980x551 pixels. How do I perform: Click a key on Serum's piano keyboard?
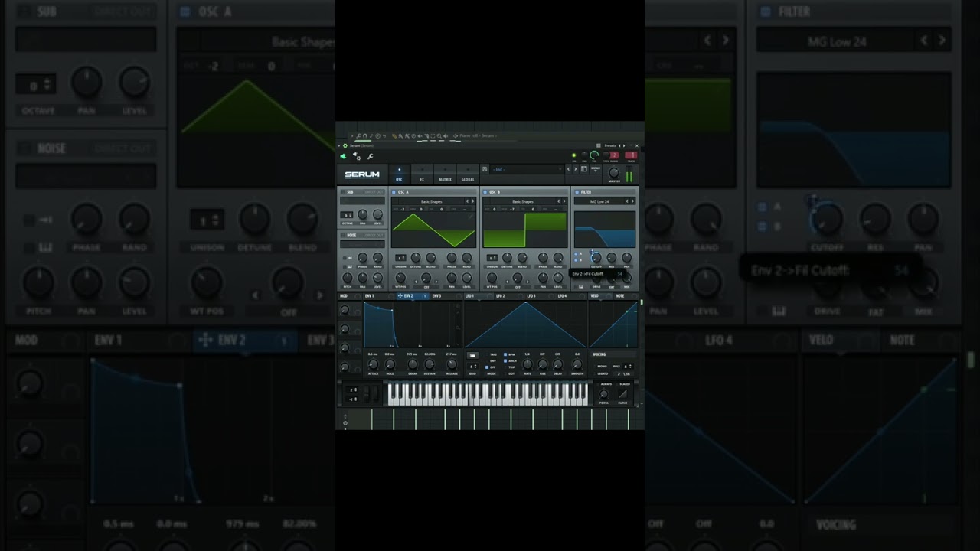pyautogui.click(x=488, y=394)
